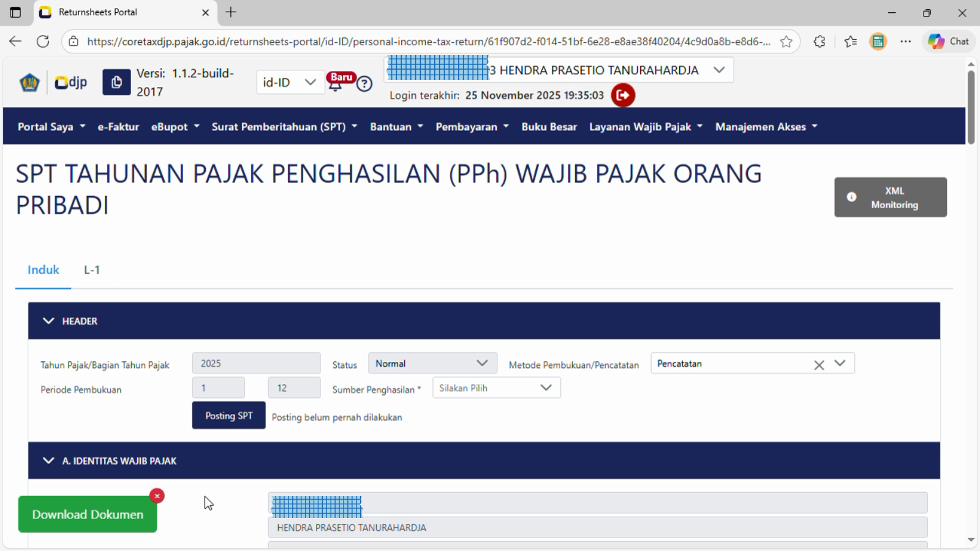This screenshot has width=980, height=551.
Task: Open the Surat Pemberitahuan (SPT) menu
Action: pos(284,127)
